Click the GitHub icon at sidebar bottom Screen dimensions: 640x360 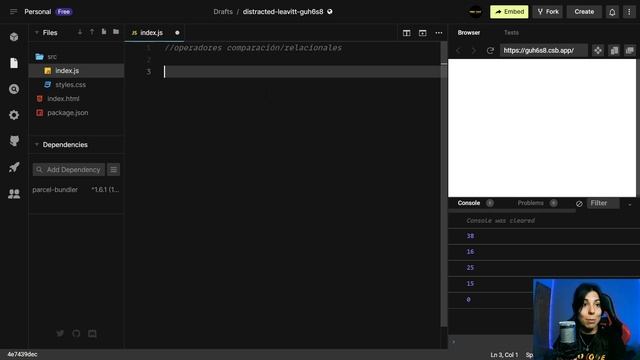[76, 333]
